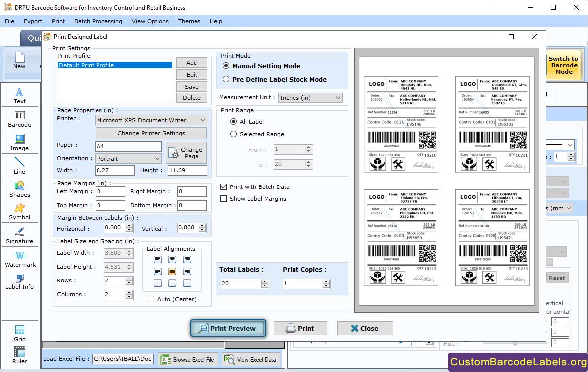Select the Text tool in sidebar
Screen dimensions: 588x372
[19, 95]
